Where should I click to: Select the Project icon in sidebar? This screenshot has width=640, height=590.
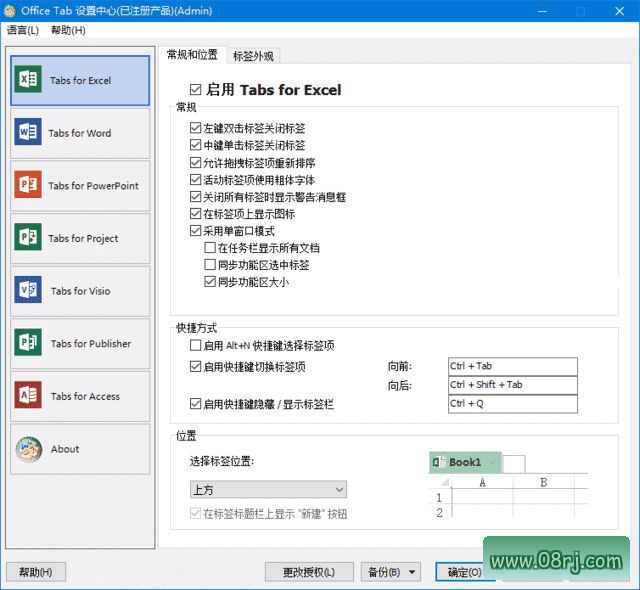coord(28,237)
